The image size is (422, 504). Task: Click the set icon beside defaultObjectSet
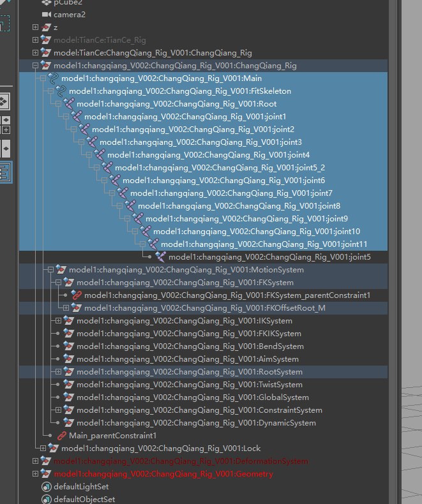[47, 499]
